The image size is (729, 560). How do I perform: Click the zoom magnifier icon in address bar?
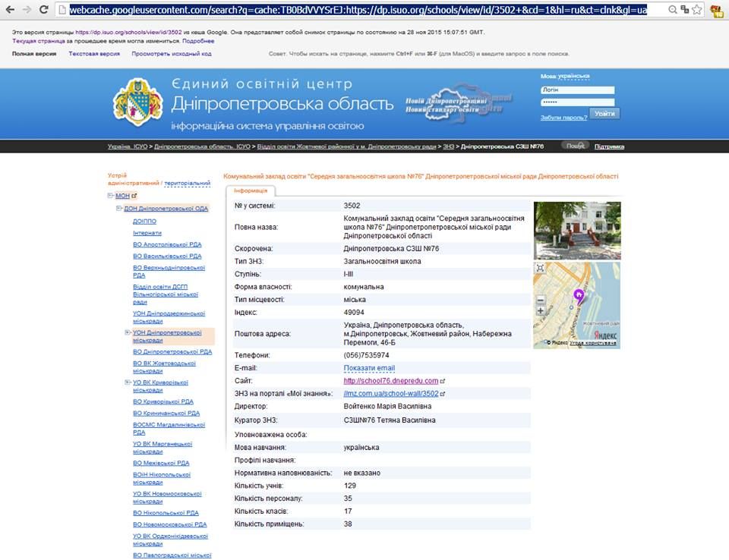674,10
